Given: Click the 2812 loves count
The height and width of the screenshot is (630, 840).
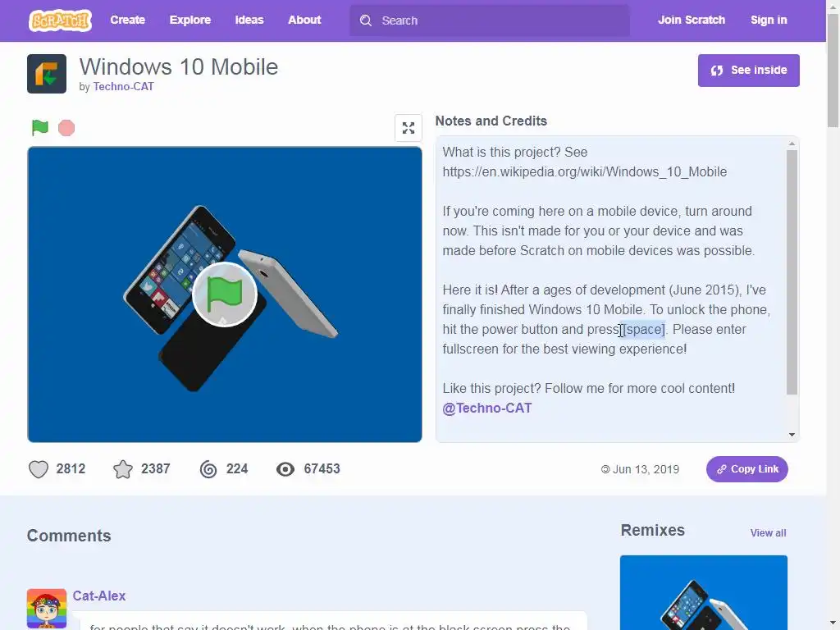Looking at the screenshot, I should pos(71,469).
